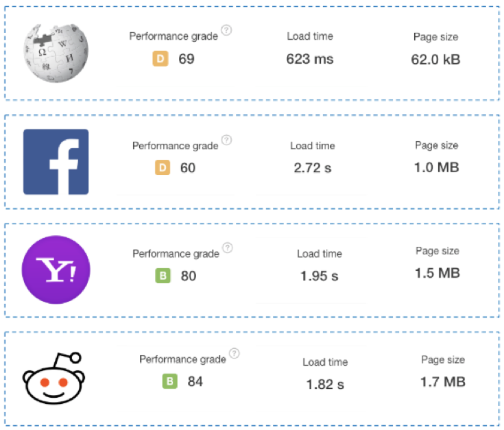Click the Facebook logo
504x430 pixels.
(x=56, y=162)
